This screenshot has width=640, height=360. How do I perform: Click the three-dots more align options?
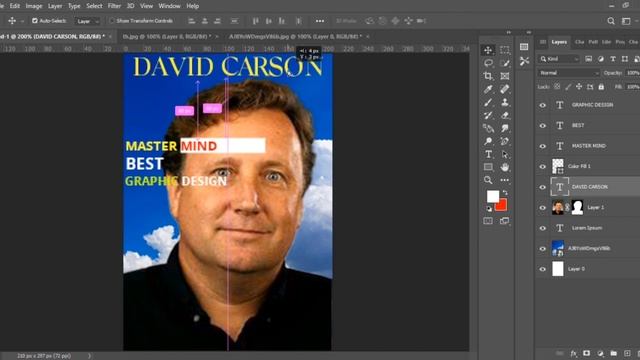coord(320,21)
